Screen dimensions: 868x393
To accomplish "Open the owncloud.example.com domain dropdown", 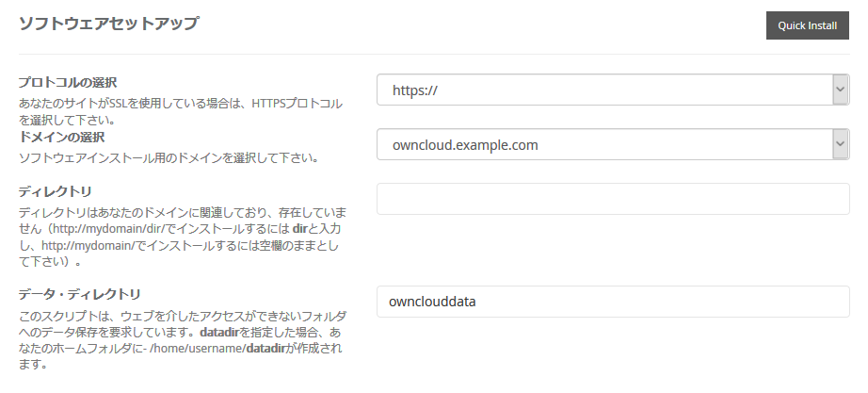I will (603, 144).
